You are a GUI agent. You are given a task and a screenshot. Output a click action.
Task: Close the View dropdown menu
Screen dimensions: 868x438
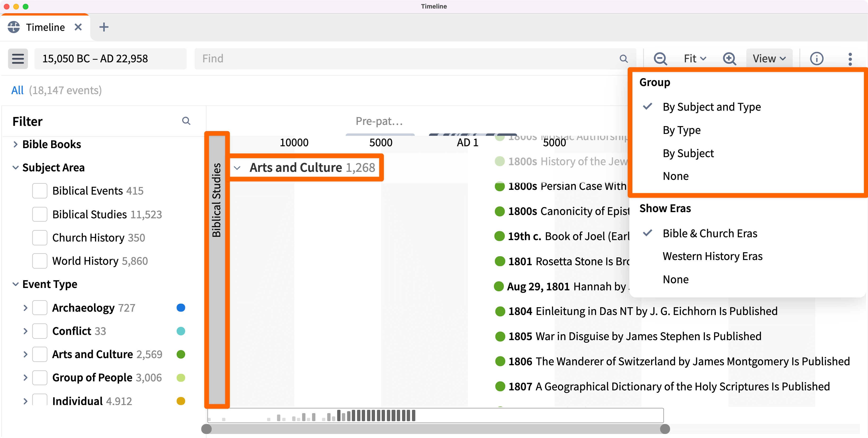point(769,58)
